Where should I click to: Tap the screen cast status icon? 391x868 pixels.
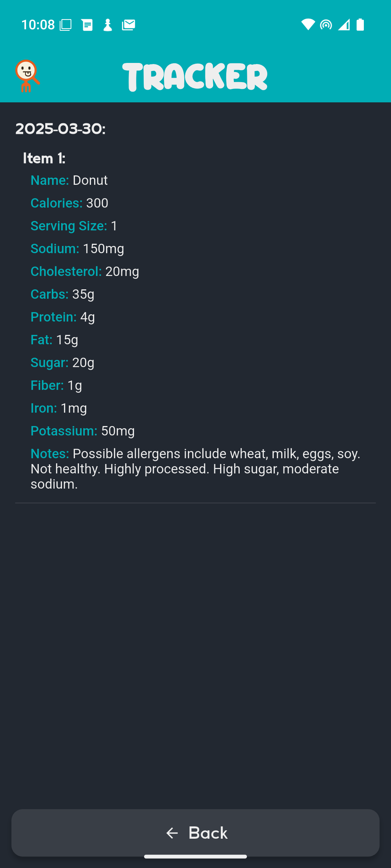[325, 24]
